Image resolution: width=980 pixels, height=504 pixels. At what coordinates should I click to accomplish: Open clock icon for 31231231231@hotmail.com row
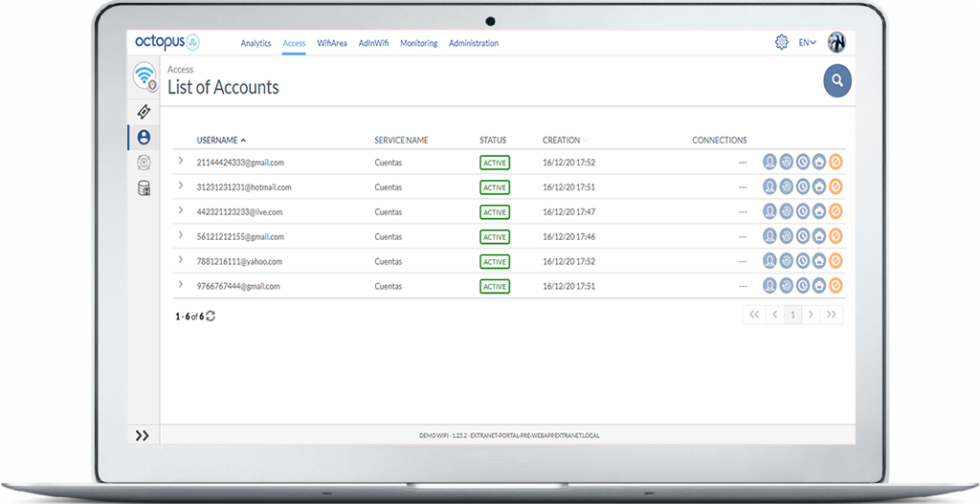tap(803, 186)
